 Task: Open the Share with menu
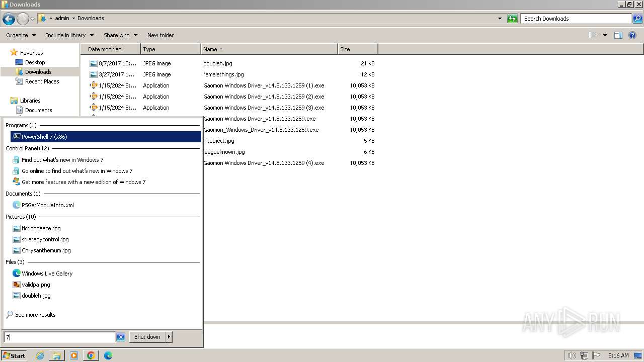click(x=120, y=35)
